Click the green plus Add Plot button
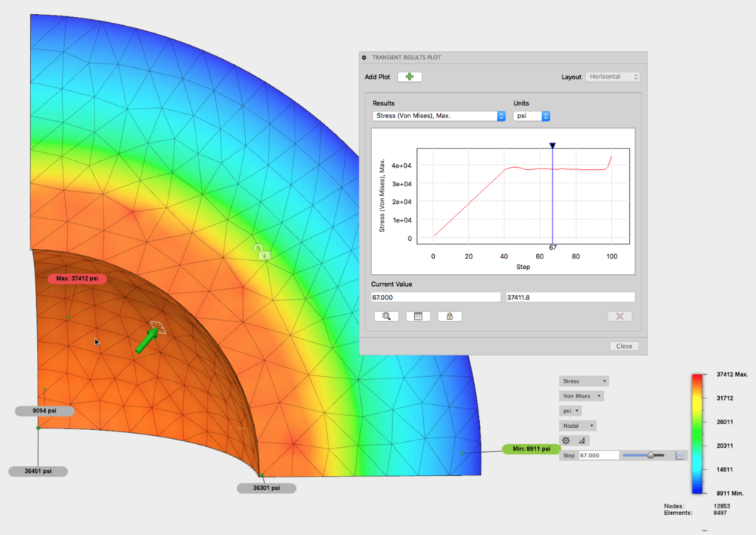The width and height of the screenshot is (756, 535). [x=410, y=77]
